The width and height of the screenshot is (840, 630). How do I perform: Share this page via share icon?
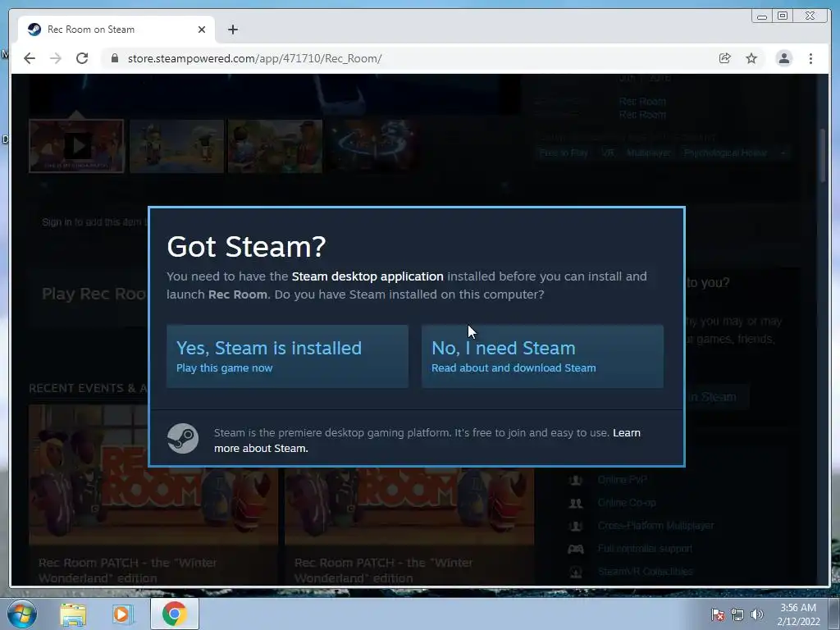pos(725,58)
